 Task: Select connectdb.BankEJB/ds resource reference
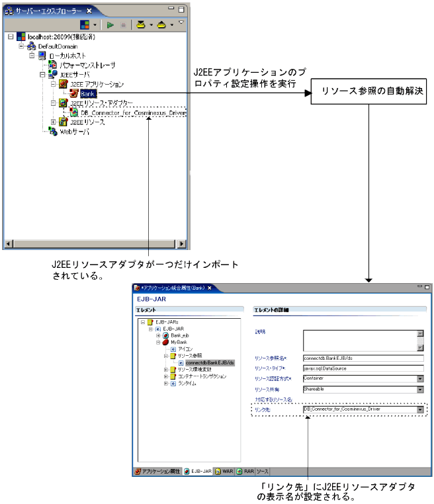click(x=210, y=362)
